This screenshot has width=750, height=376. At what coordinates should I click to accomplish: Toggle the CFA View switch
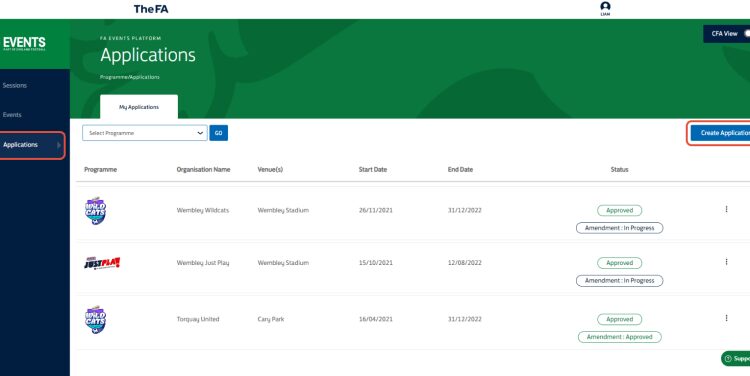pos(746,33)
